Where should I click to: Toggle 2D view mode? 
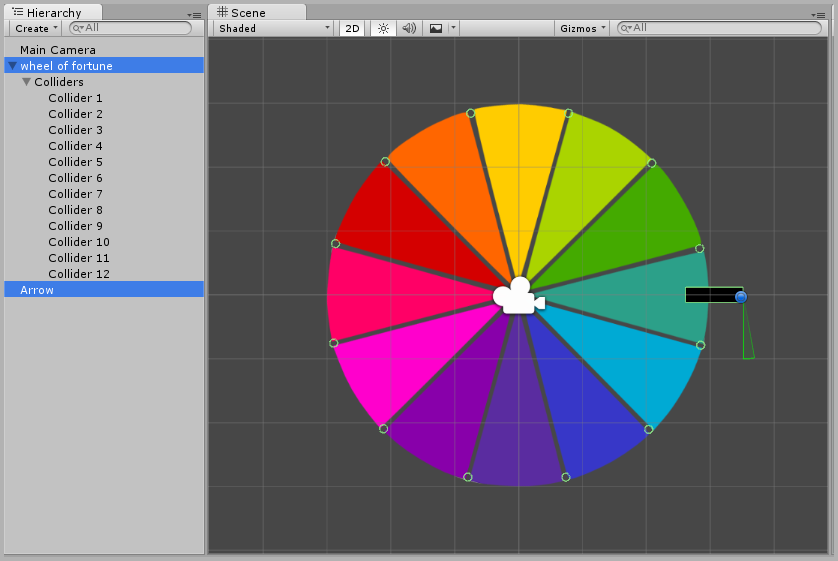[x=352, y=28]
